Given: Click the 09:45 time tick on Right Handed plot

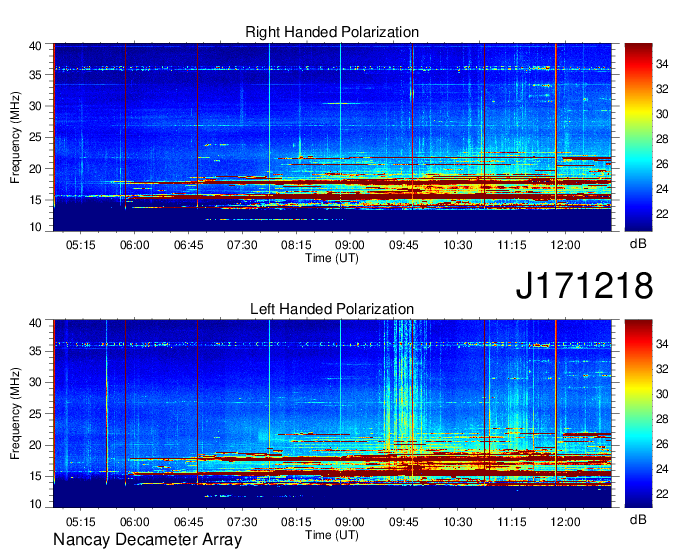Looking at the screenshot, I should pos(404,245).
